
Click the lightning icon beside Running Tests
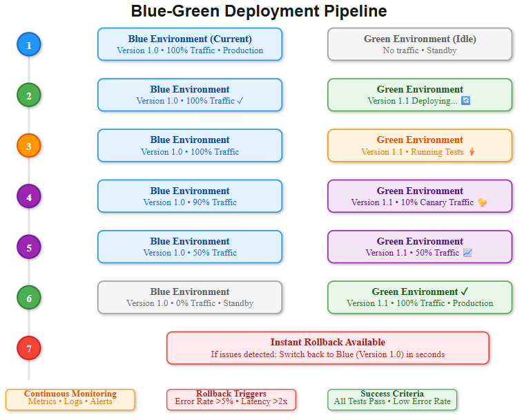coord(472,152)
